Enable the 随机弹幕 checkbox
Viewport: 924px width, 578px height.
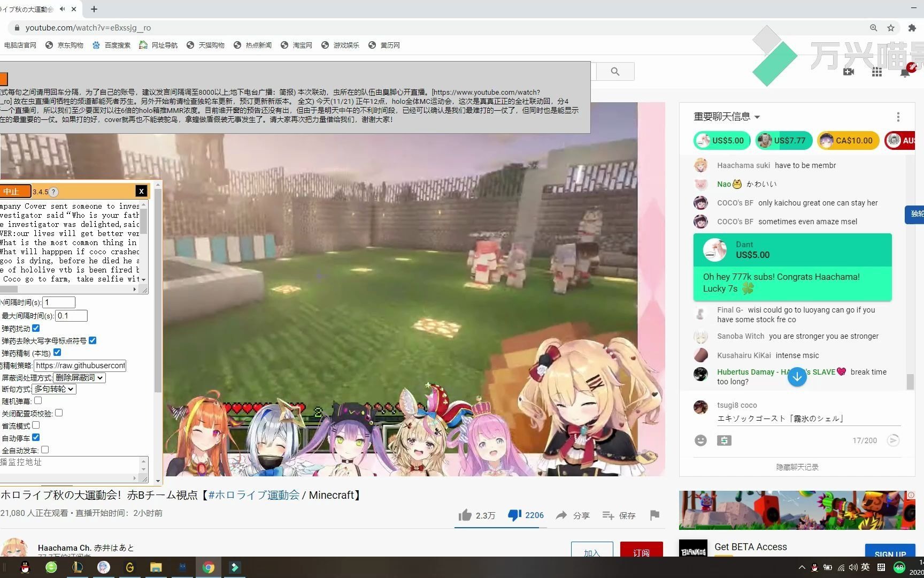tap(38, 400)
